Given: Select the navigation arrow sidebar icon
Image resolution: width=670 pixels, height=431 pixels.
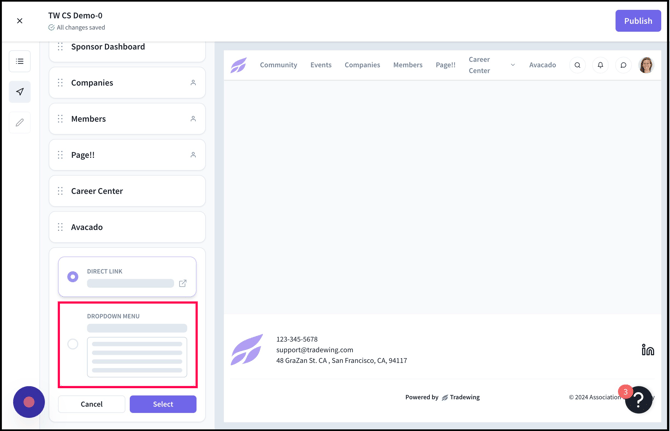Looking at the screenshot, I should 20,92.
